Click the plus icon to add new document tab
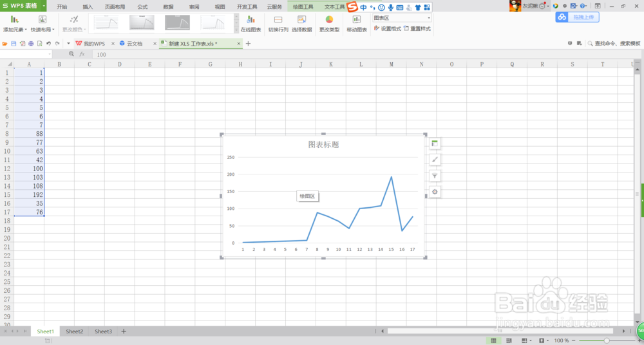 (x=248, y=44)
